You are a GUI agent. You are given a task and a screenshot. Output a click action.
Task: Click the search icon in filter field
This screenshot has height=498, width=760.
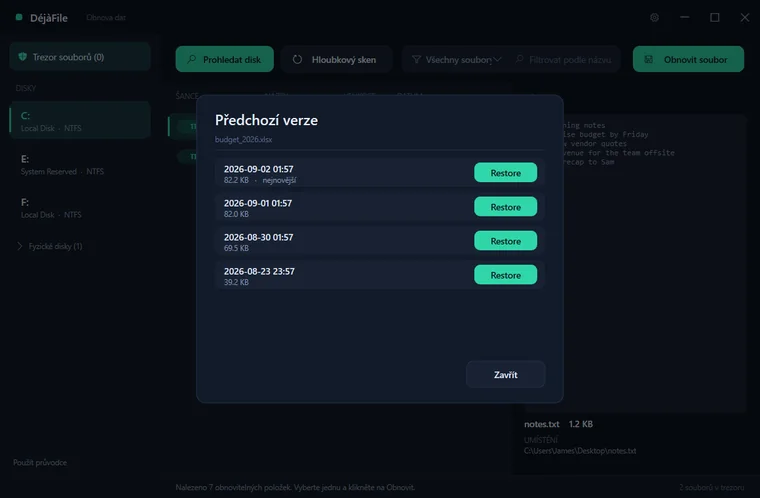tap(519, 59)
